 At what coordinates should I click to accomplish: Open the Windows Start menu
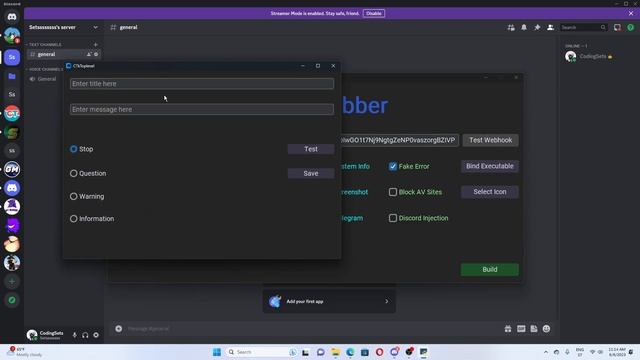tap(217, 352)
